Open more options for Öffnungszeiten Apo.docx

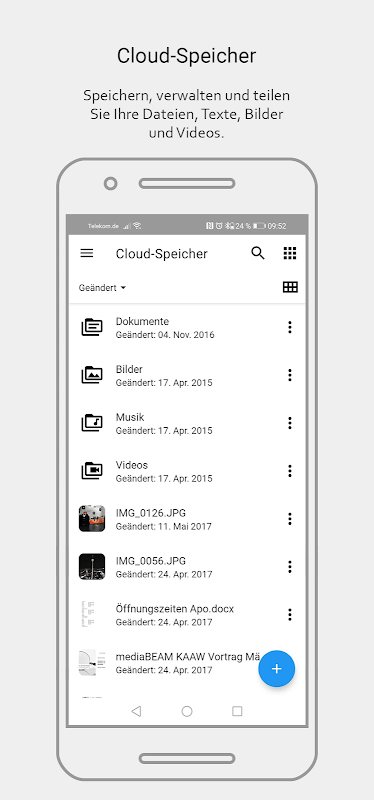pyautogui.click(x=290, y=615)
